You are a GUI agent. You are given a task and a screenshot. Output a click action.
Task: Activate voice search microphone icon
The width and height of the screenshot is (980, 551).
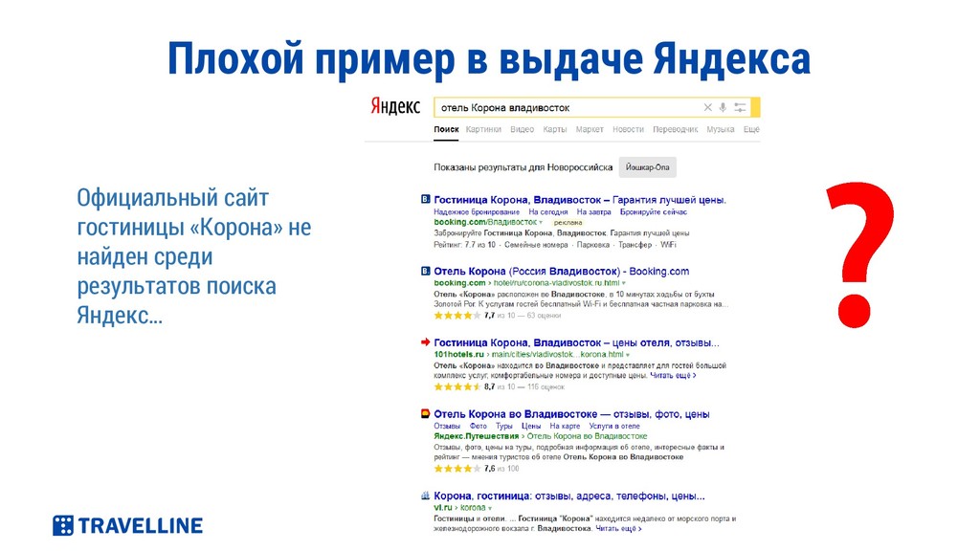point(723,107)
